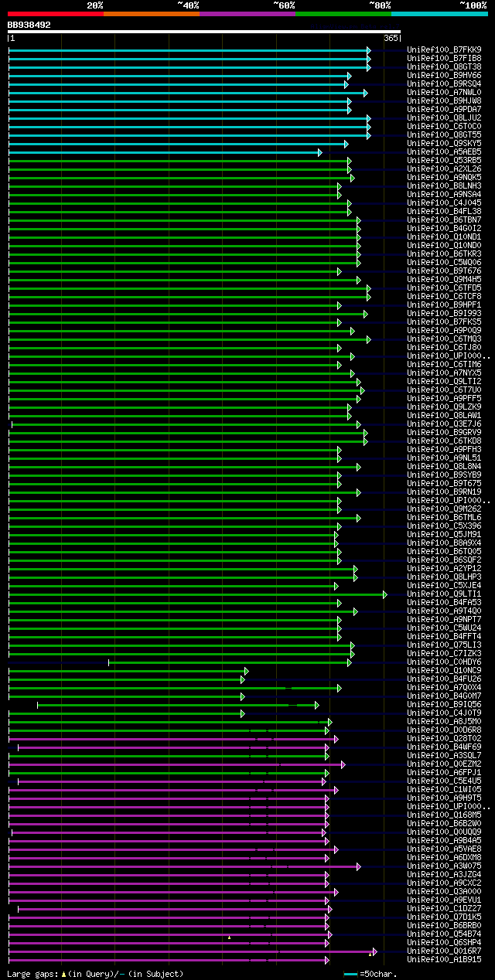Click the UniRef100_Q10ND1 label

click(444, 237)
